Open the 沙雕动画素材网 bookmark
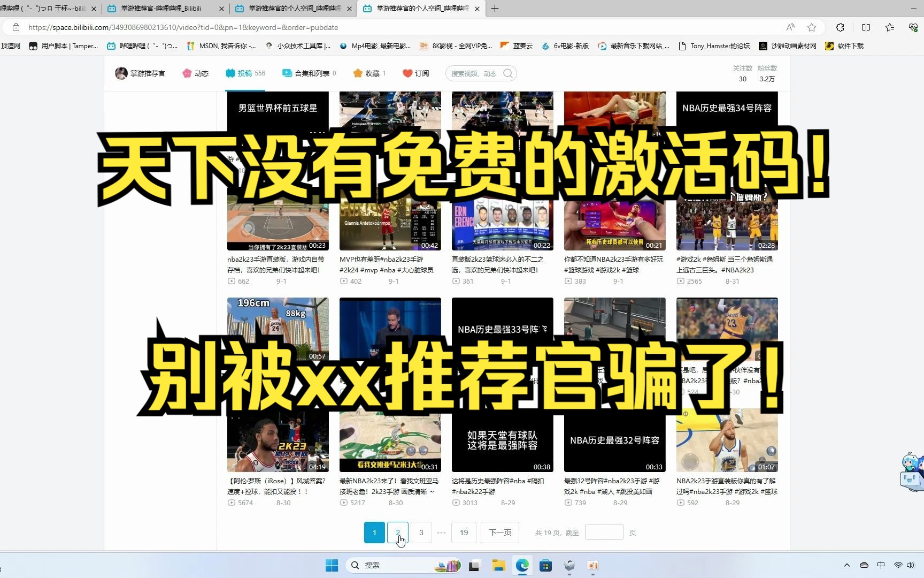The width and height of the screenshot is (924, 578). tap(788, 46)
